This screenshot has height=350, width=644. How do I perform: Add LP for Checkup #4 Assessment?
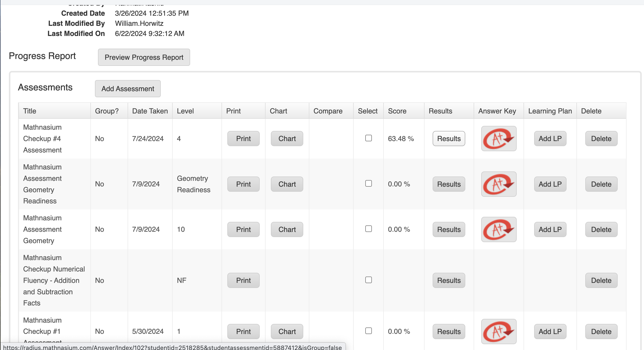pos(550,139)
